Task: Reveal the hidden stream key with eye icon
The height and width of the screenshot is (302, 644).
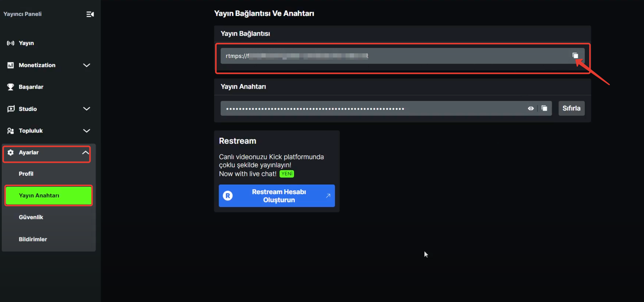Action: (x=531, y=108)
